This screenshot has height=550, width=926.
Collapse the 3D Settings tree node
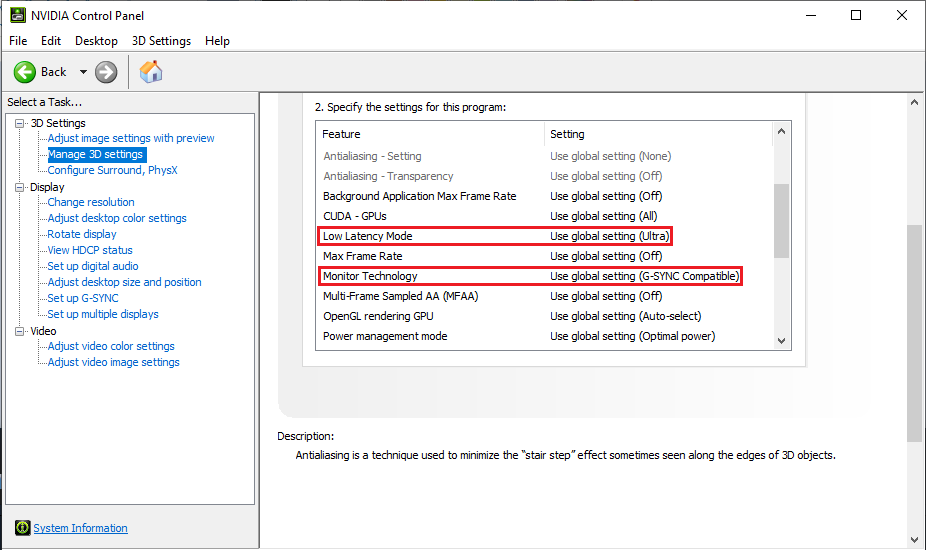tap(20, 123)
